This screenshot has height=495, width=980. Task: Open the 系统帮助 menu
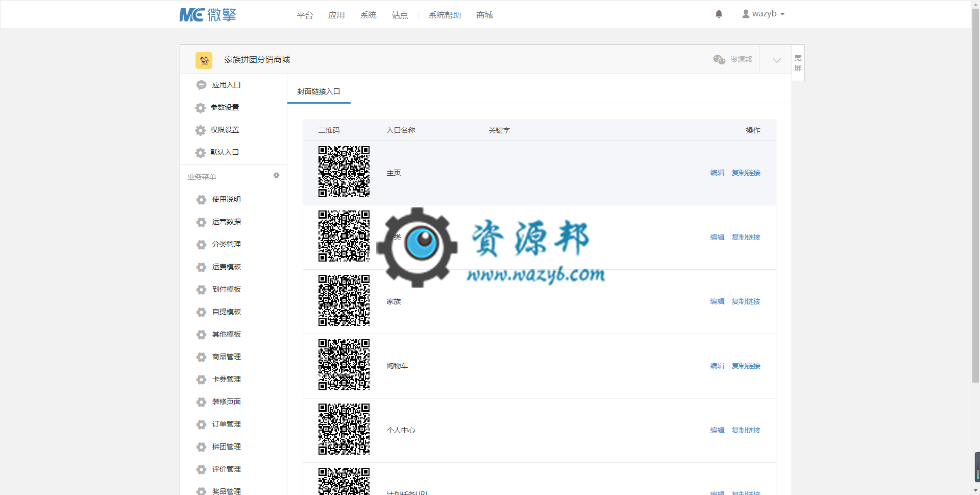tap(445, 15)
